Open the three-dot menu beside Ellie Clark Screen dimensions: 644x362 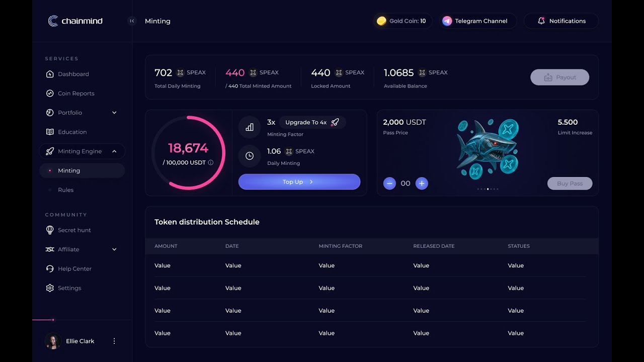(114, 341)
